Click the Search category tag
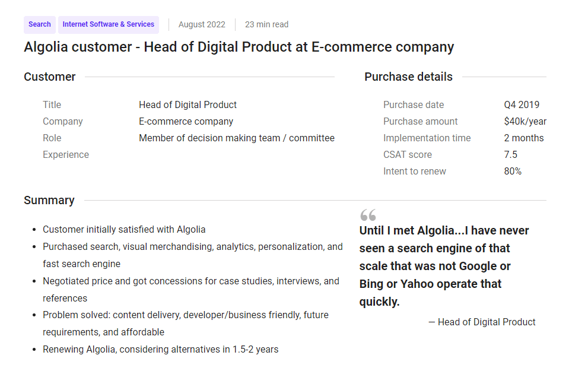 pos(40,24)
